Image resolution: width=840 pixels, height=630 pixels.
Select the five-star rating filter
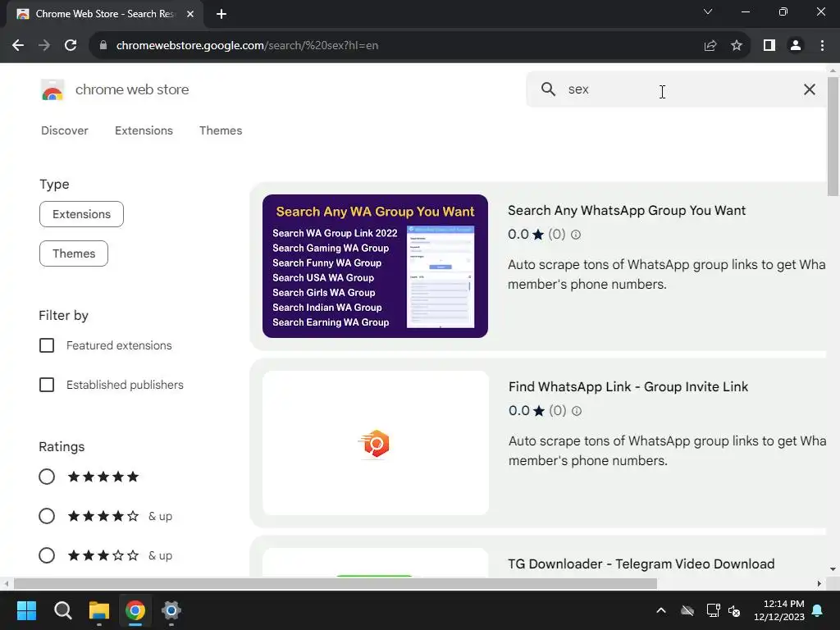[x=47, y=477]
